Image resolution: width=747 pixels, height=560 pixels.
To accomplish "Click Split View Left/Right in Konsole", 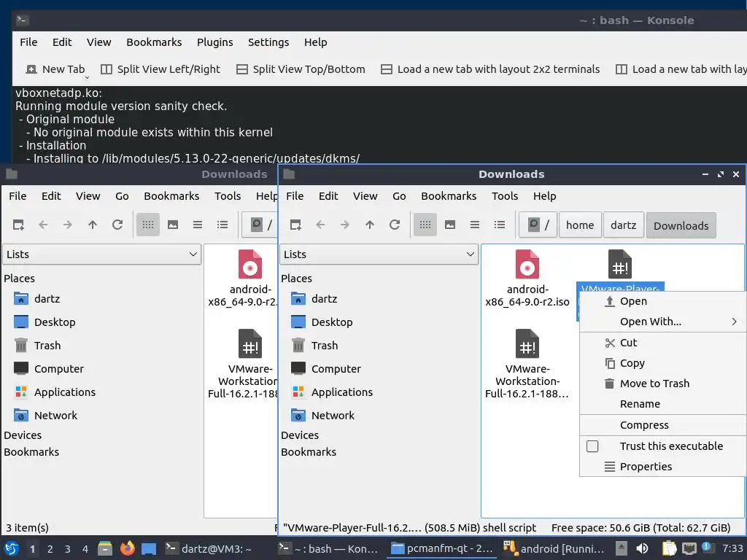I will 160,69.
